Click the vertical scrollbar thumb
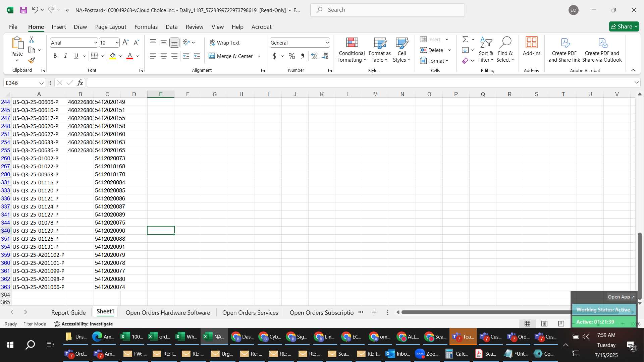 pyautogui.click(x=640, y=265)
